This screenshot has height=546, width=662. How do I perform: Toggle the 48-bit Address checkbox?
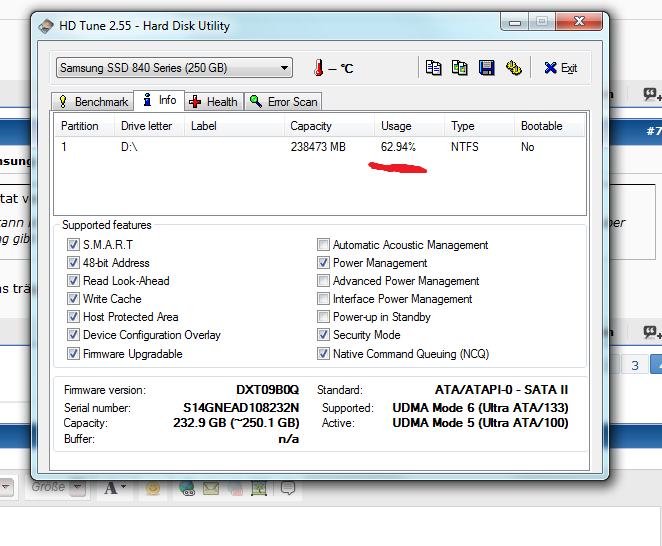pyautogui.click(x=73, y=263)
